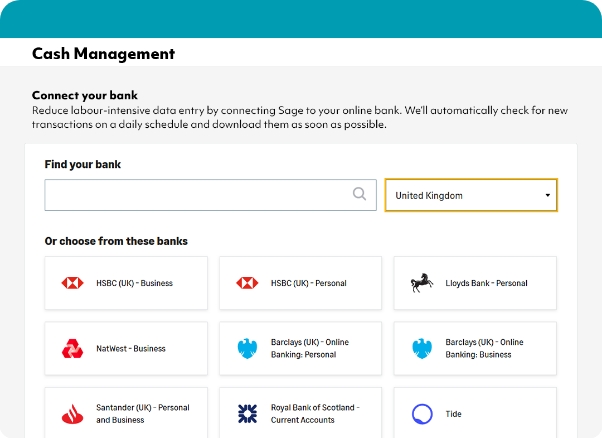Choose the HSBC (UK) - Business label
Viewport: 602px width, 438px height.
(134, 283)
